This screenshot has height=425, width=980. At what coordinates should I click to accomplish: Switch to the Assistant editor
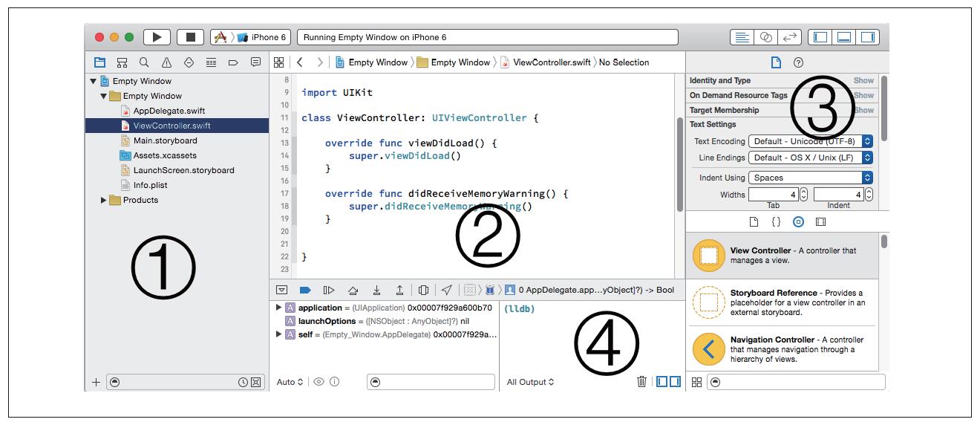[x=765, y=37]
